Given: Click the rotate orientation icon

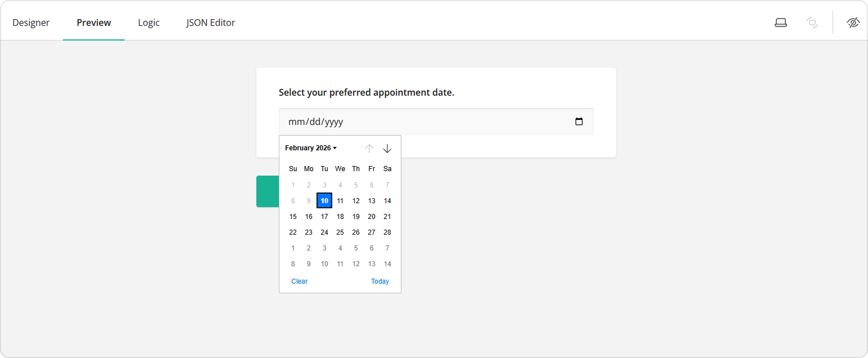Looking at the screenshot, I should click(812, 23).
